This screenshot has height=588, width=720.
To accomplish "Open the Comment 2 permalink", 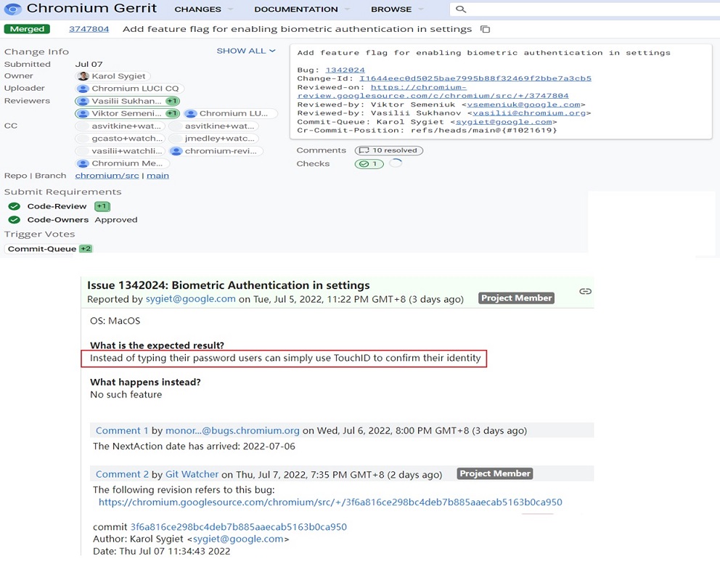I will 122,474.
